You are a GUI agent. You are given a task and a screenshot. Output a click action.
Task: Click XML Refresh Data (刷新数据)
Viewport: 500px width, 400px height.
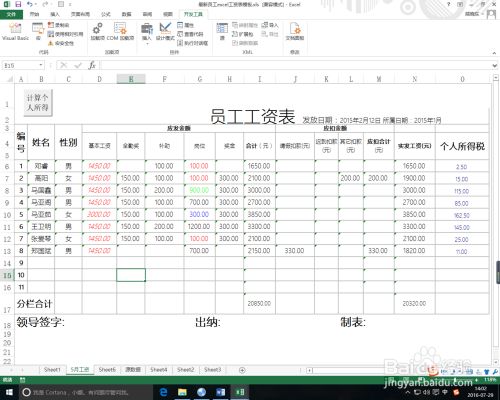tap(245, 43)
